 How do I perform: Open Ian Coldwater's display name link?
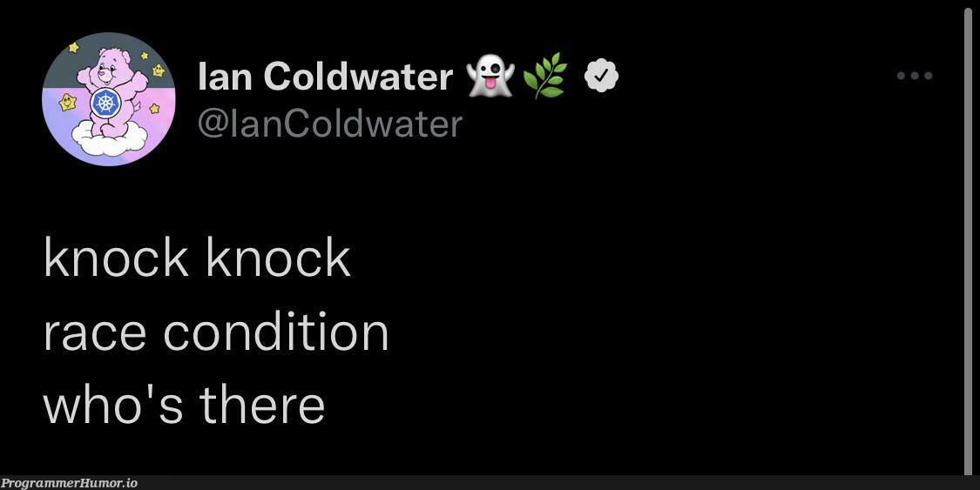(325, 77)
